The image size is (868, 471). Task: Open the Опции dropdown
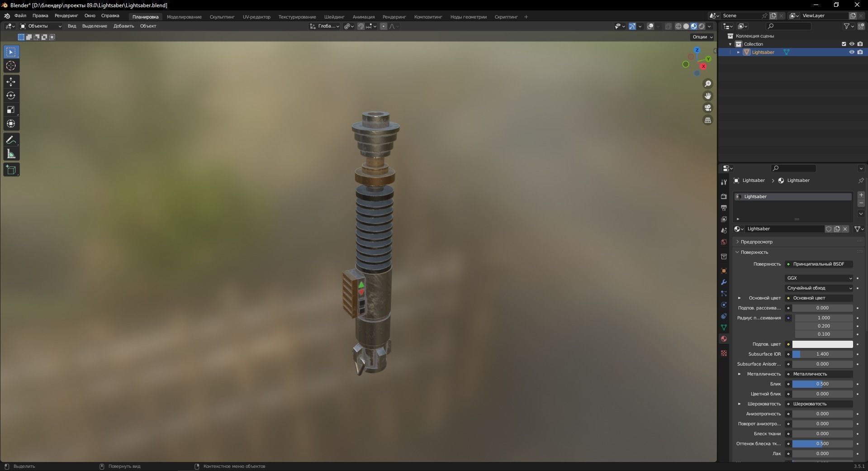tap(702, 37)
